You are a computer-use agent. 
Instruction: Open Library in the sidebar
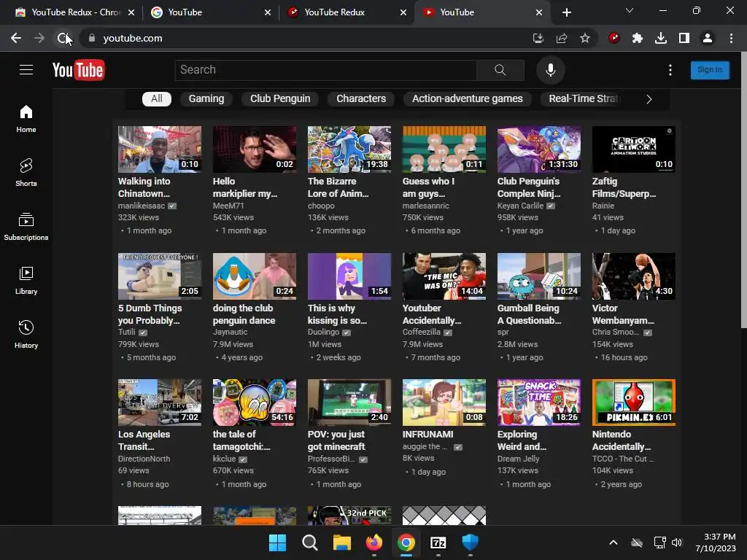(x=26, y=281)
